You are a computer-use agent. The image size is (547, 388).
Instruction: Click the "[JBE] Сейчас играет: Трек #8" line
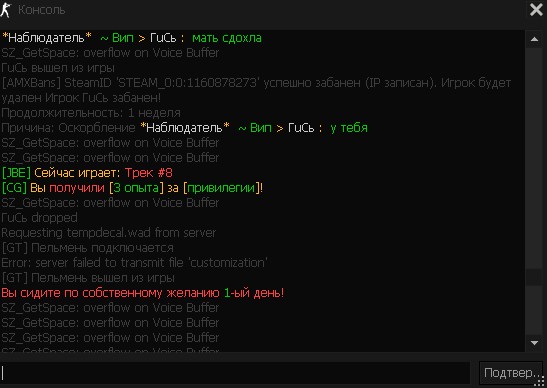[87, 173]
